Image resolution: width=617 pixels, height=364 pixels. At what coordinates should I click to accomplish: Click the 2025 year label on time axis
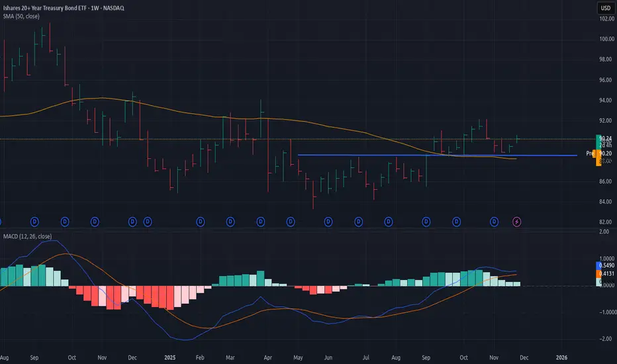(170, 357)
